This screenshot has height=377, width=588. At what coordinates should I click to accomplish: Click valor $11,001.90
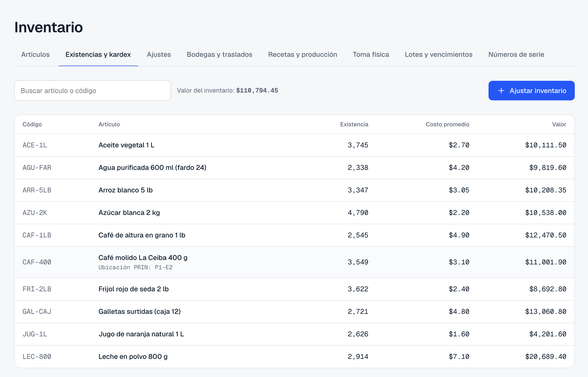(x=546, y=262)
